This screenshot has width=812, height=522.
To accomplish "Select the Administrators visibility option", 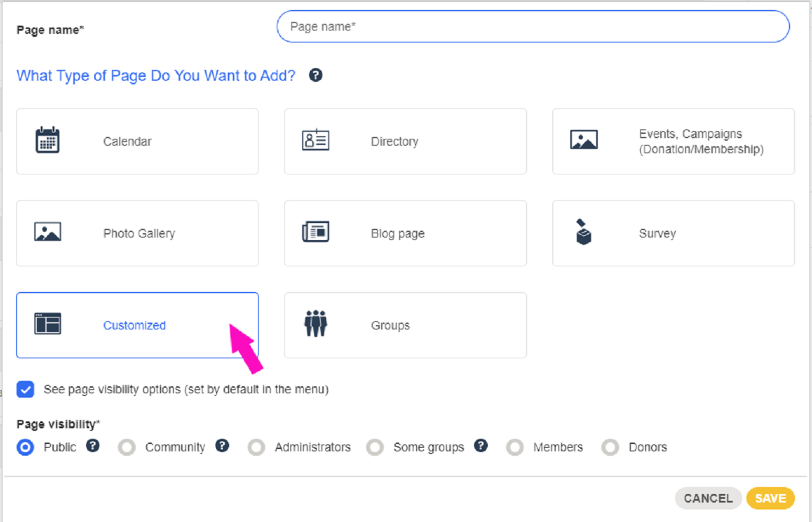I will point(256,447).
